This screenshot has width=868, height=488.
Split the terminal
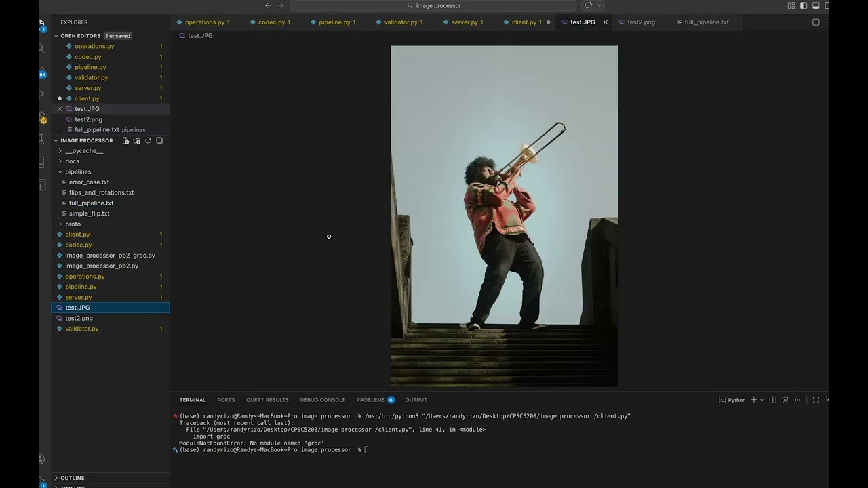coord(773,400)
